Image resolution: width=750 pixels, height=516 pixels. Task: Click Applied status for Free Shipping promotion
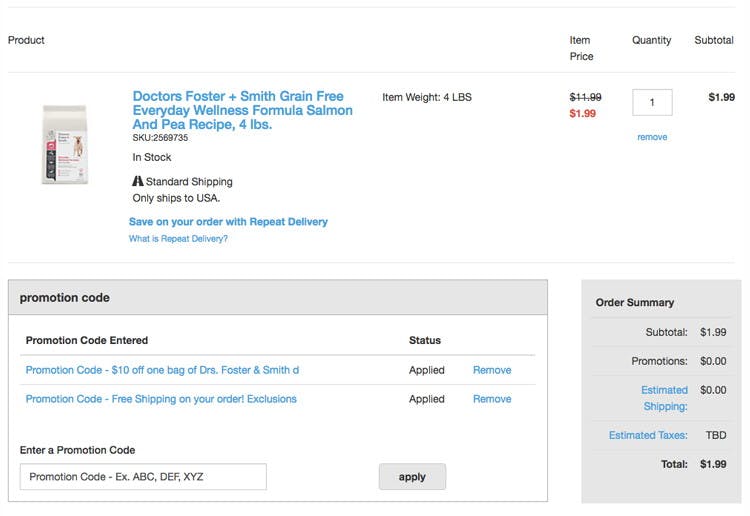427,399
